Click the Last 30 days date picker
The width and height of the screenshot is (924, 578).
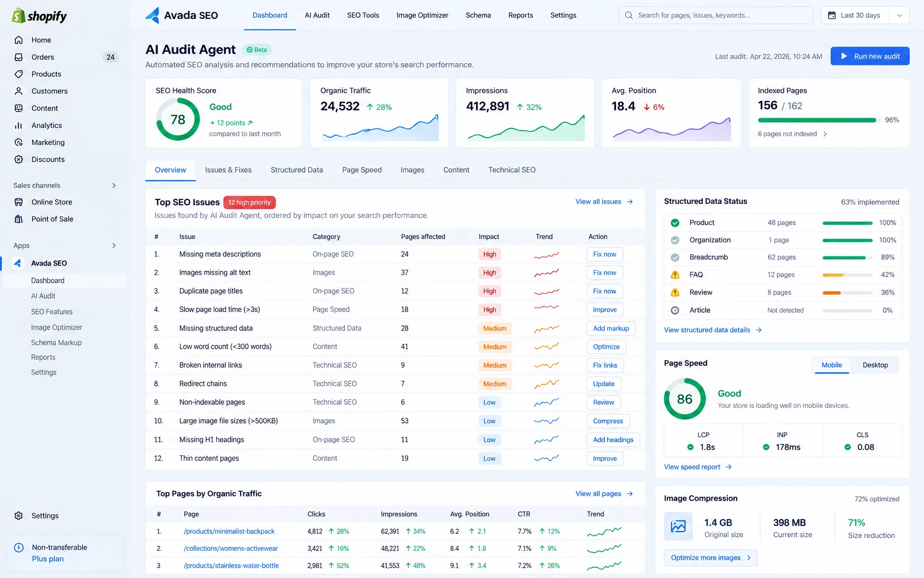pos(855,15)
